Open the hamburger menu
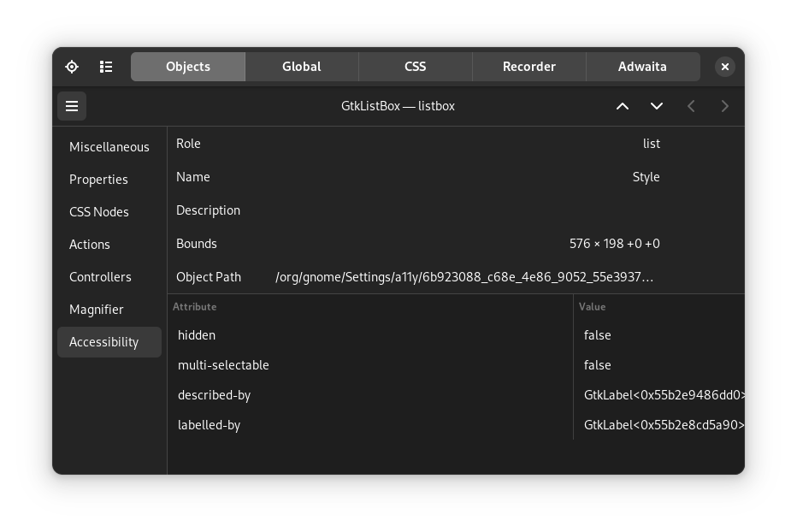The height and width of the screenshot is (532, 797). click(72, 106)
